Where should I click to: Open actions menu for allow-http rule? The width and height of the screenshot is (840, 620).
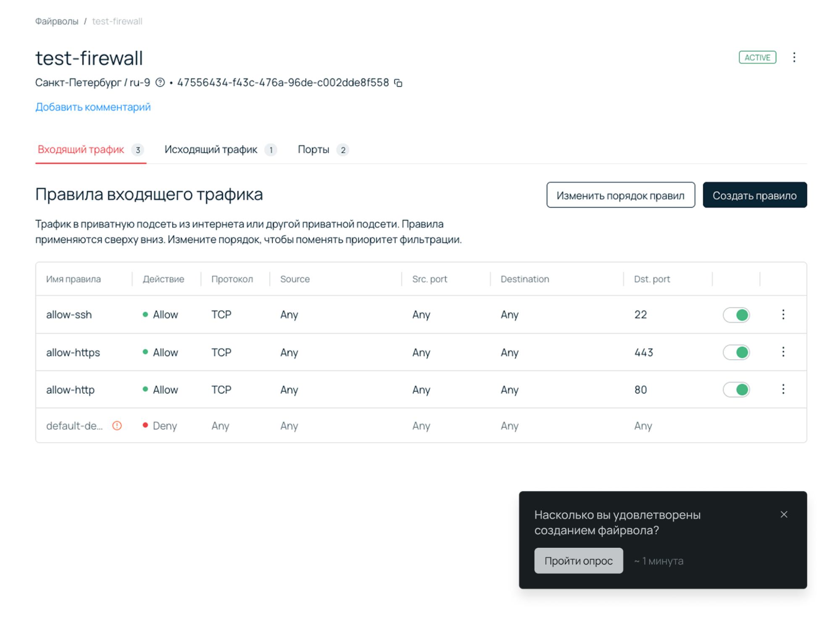coord(783,389)
